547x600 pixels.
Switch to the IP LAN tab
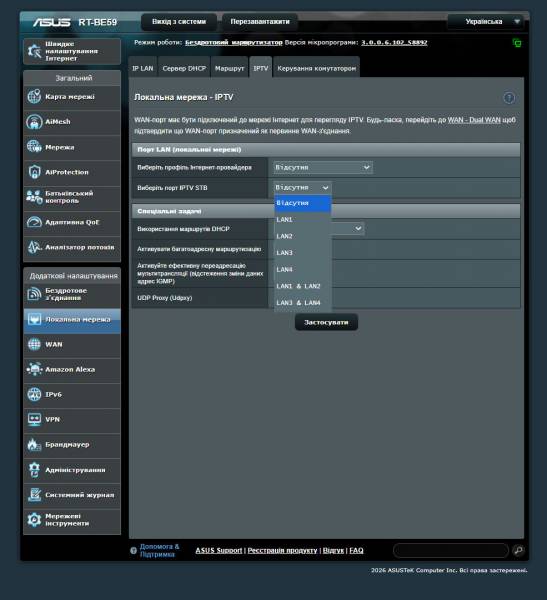(x=142, y=68)
